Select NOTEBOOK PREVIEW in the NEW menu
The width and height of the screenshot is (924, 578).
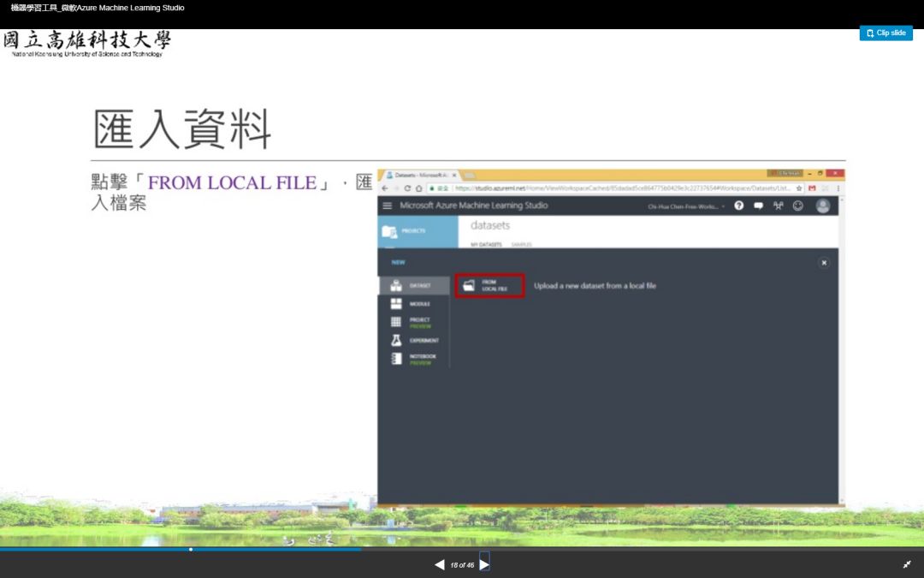(414, 359)
